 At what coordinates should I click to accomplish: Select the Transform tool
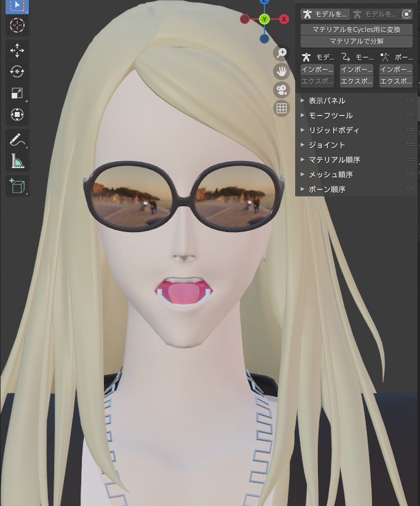tap(17, 114)
